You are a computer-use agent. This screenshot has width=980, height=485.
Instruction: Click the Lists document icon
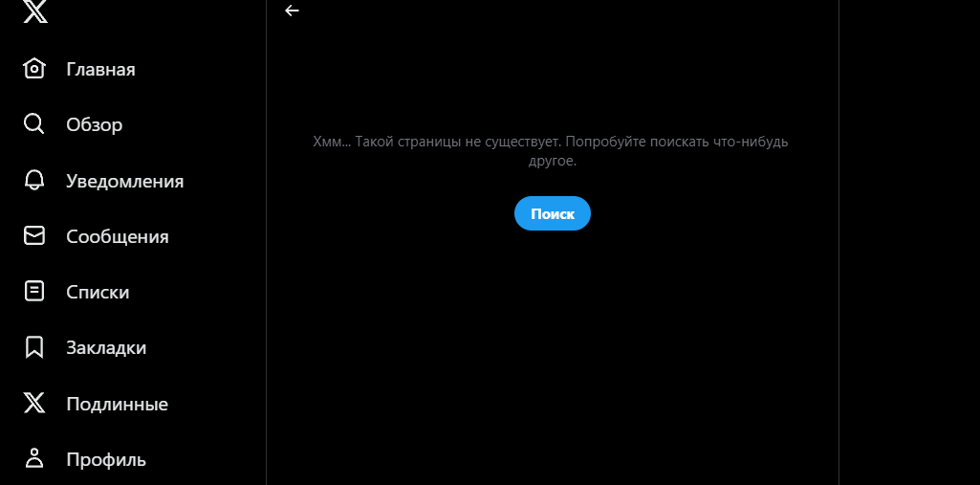coord(33,291)
